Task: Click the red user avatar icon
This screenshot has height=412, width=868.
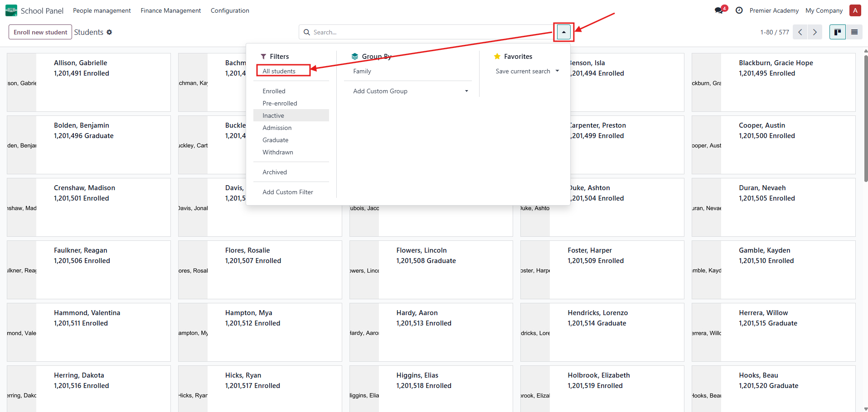Action: (x=855, y=10)
